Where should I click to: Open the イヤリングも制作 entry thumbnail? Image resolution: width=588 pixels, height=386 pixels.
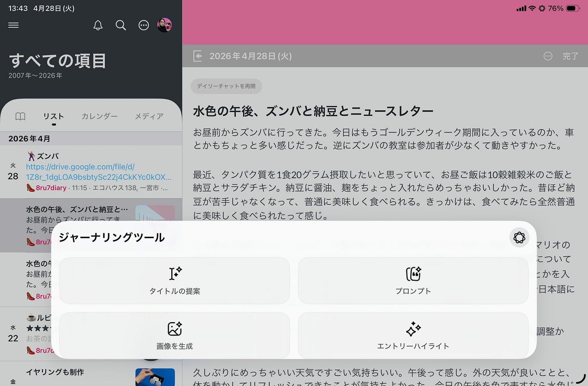155,377
